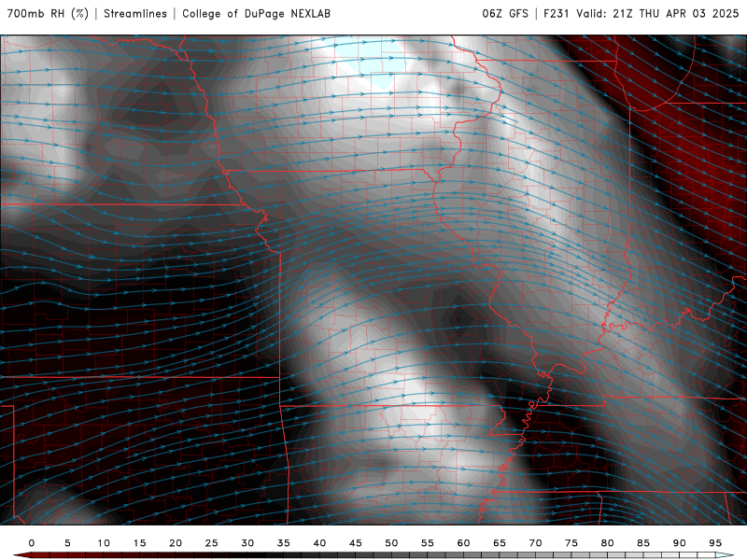Click the "Streamlines" label in the header
The height and width of the screenshot is (560, 747).
coord(135,13)
